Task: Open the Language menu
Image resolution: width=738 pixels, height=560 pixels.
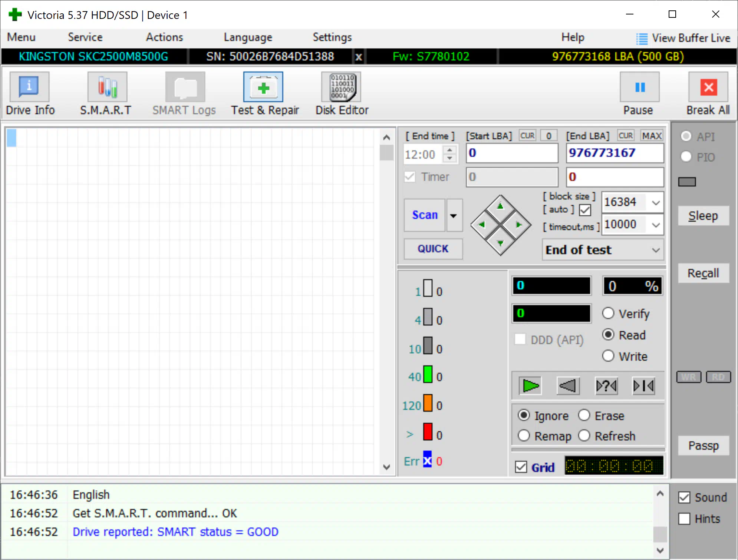Action: [248, 37]
